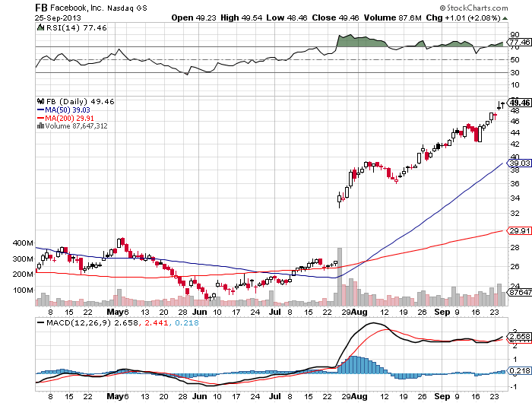
Task: Click the RSI indicator icon beside RSI(14)
Action: [41, 27]
